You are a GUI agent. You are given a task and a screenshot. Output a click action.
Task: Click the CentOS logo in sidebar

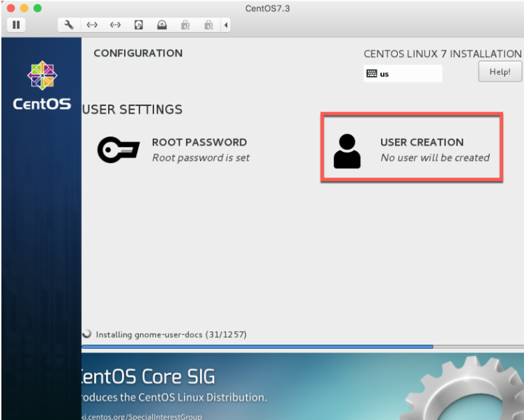pyautogui.click(x=42, y=86)
